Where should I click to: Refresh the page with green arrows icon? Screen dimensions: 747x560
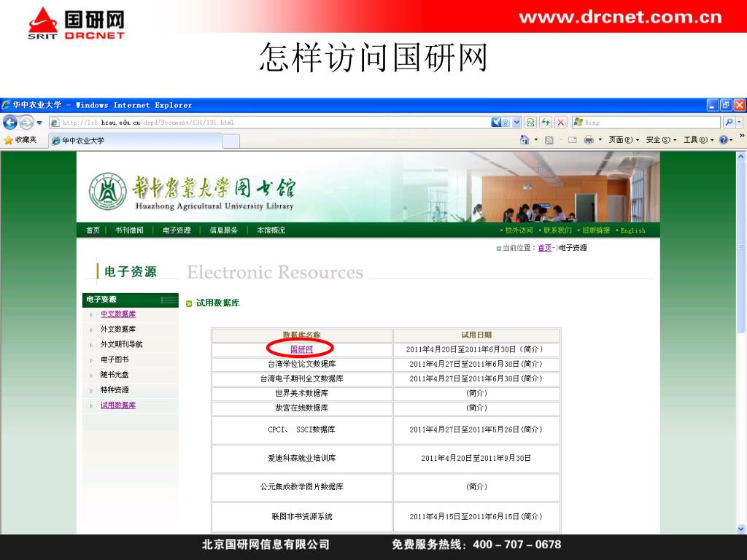[x=546, y=122]
